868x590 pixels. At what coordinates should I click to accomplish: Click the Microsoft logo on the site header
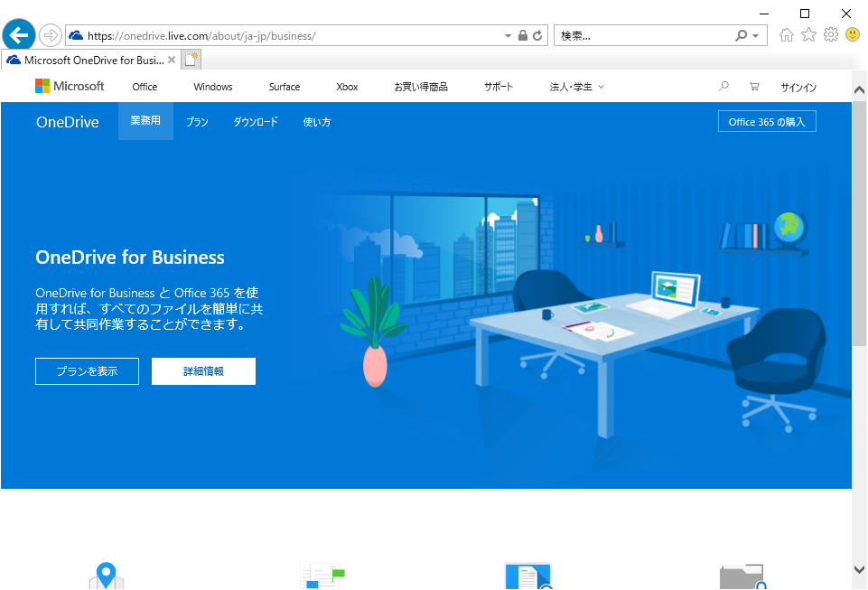click(x=70, y=86)
